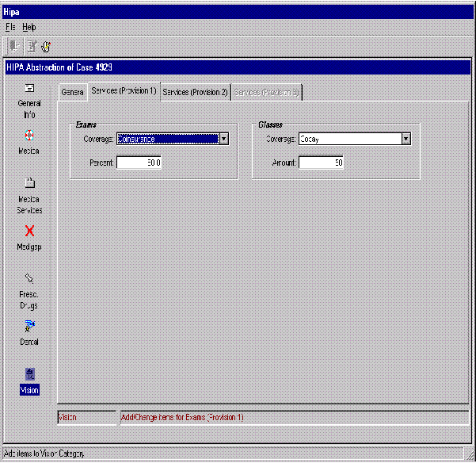Select the Services (Provision 1) tab
The height and width of the screenshot is (463, 476).
[x=123, y=92]
